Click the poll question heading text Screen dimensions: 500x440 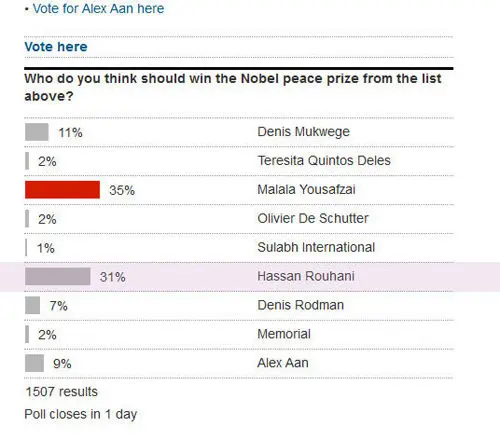point(233,87)
